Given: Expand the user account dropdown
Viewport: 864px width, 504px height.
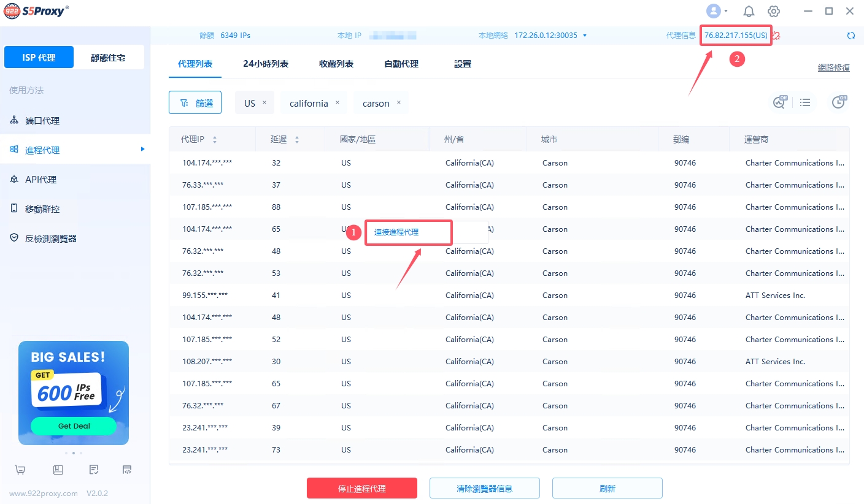Looking at the screenshot, I should click(x=717, y=11).
